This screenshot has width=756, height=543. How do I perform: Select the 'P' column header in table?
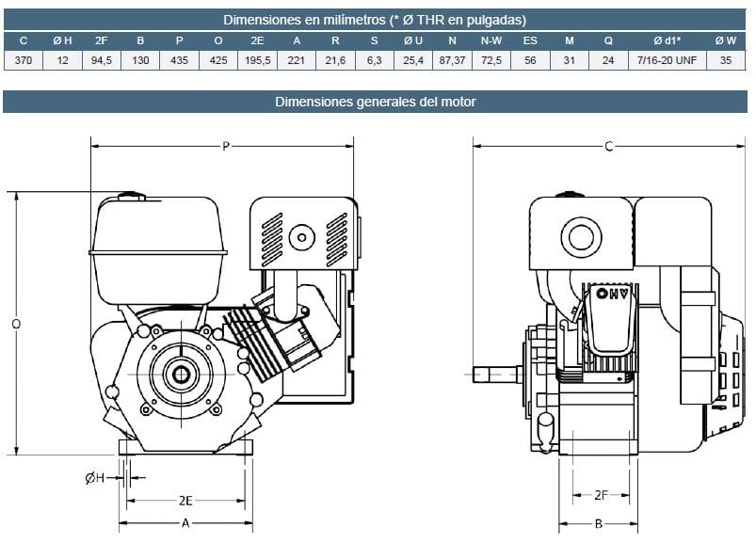179,41
